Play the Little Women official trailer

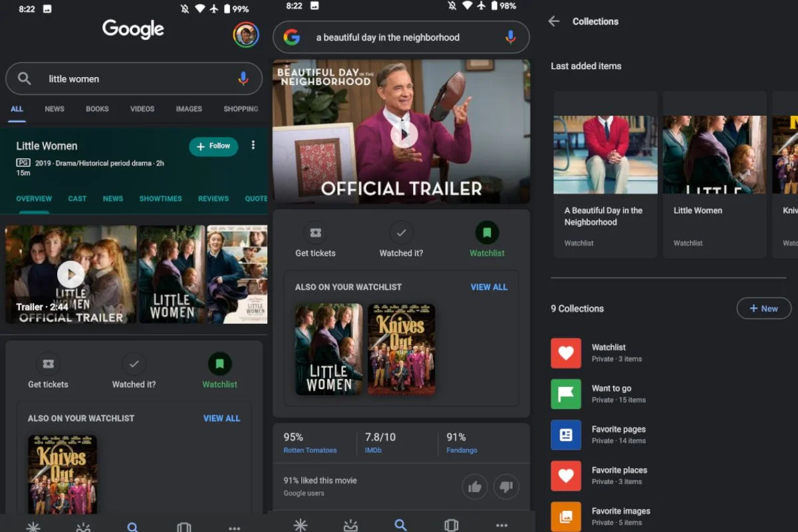click(70, 274)
